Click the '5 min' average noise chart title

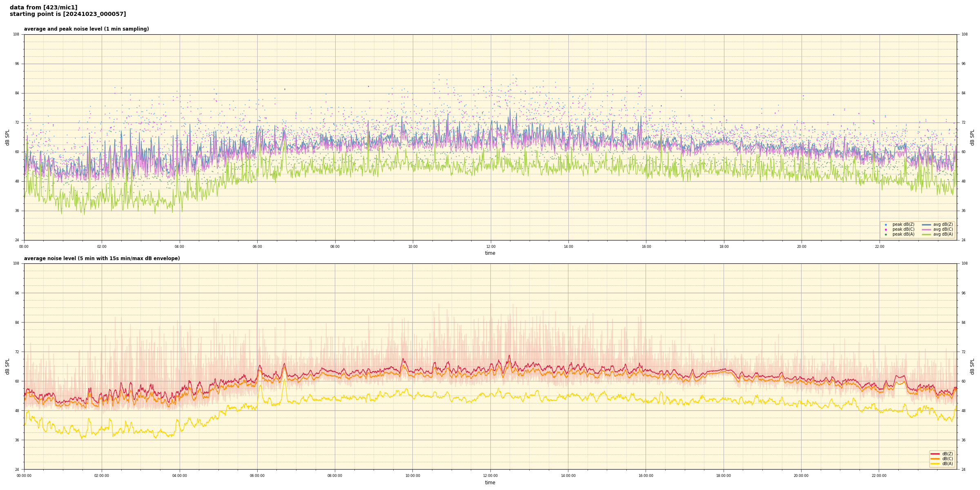[x=102, y=258]
